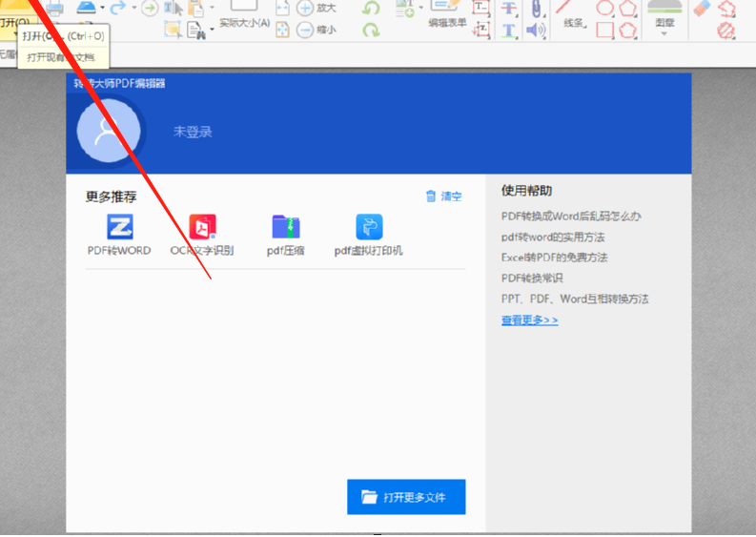Open help link Excel转PDF的免费方法
The height and width of the screenshot is (537, 756).
click(555, 258)
